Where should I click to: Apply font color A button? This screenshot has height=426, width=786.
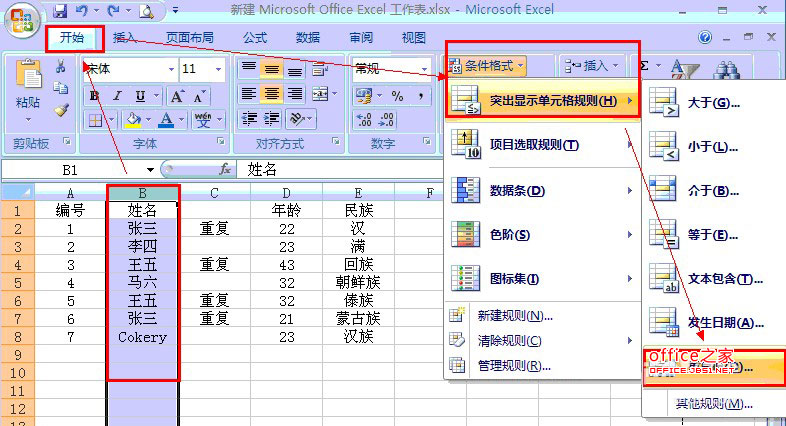click(x=166, y=120)
